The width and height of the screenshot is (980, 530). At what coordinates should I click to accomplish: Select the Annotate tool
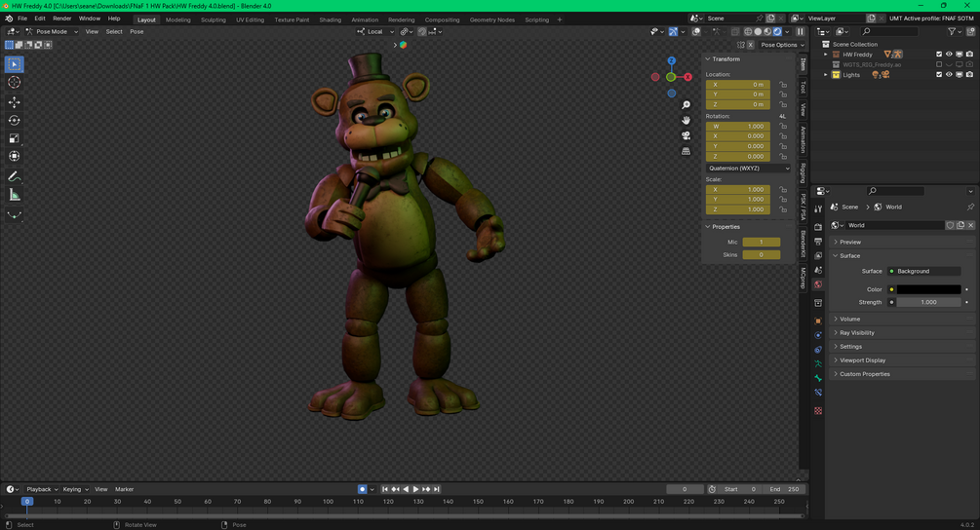[15, 176]
